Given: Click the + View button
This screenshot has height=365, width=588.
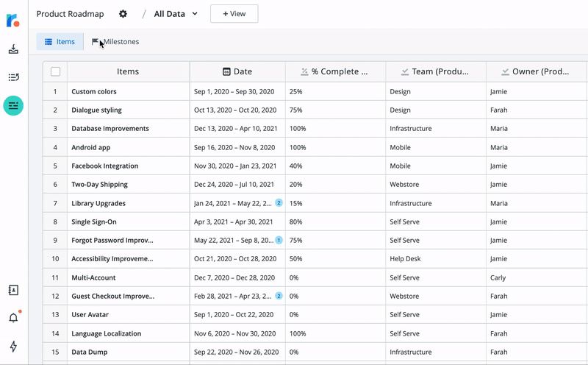Looking at the screenshot, I should 234,14.
